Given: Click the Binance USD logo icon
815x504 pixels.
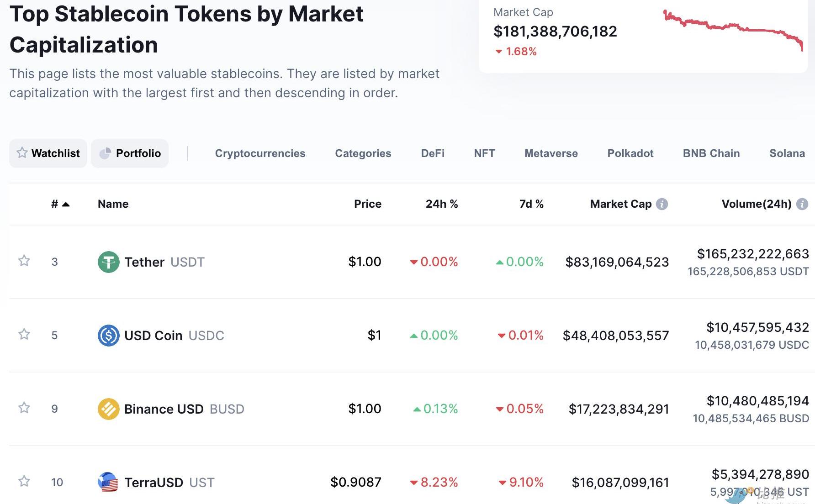Looking at the screenshot, I should click(x=108, y=409).
